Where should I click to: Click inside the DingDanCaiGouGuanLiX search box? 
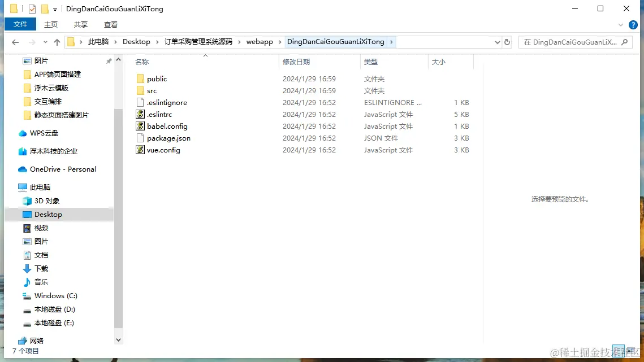coord(568,42)
